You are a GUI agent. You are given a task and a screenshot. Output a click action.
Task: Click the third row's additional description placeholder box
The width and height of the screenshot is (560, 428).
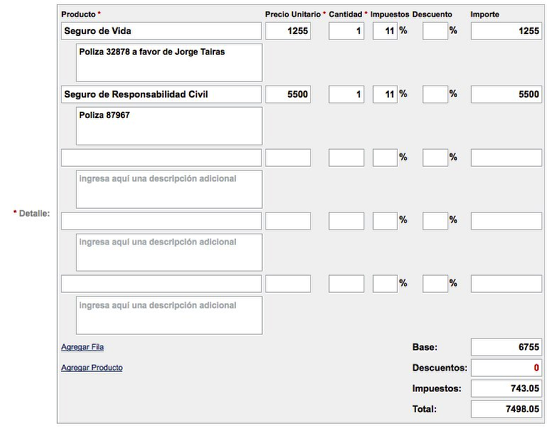169,189
